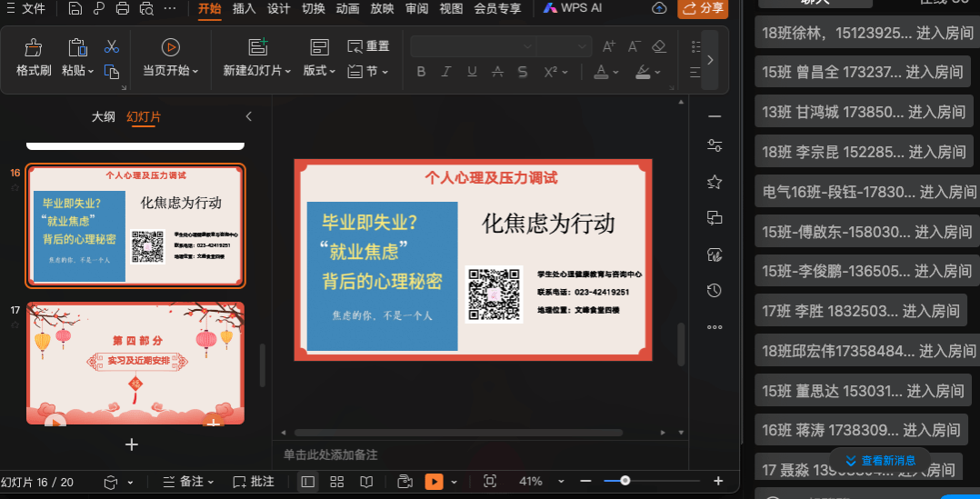Increase font size with A+ icon
The width and height of the screenshot is (980, 499).
[x=609, y=46]
